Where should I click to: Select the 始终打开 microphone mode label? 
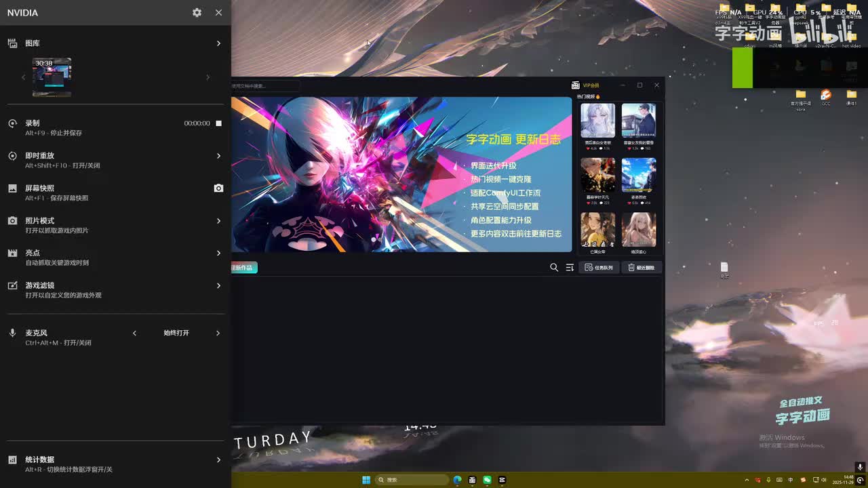176,333
